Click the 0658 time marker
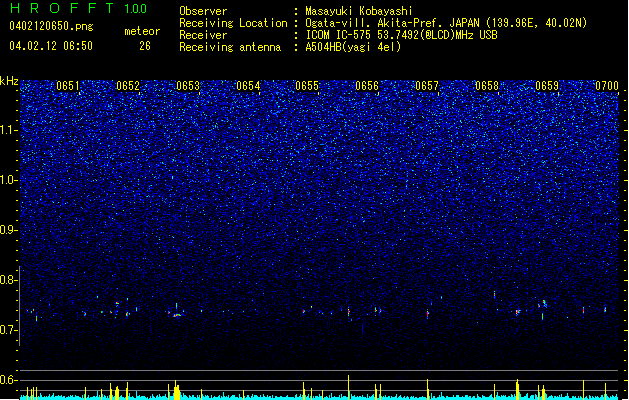 (x=487, y=86)
